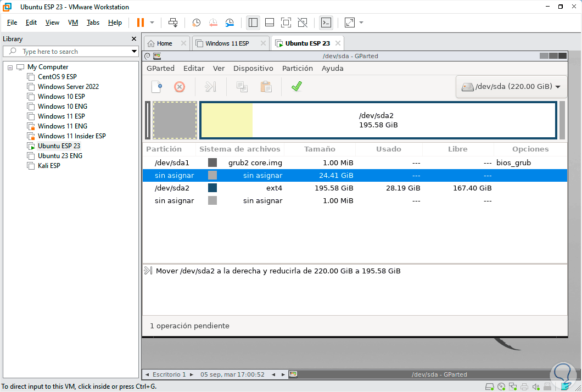Image resolution: width=582 pixels, height=392 pixels.
Task: Open the snapshot manager
Action: [230, 23]
